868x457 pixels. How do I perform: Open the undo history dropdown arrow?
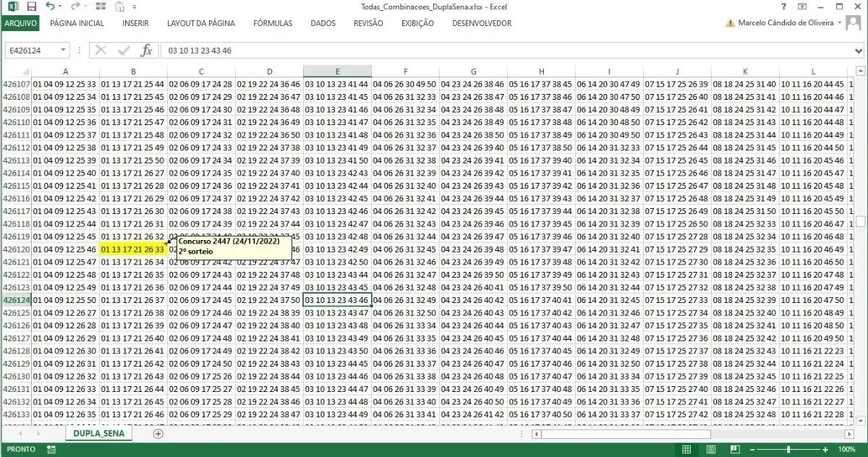59,7
